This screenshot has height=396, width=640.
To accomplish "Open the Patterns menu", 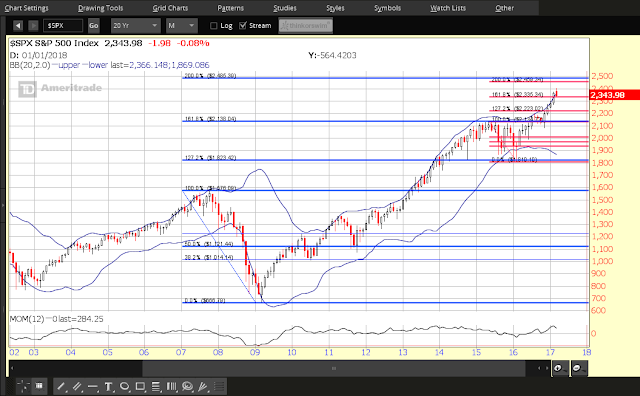I will coord(231,8).
